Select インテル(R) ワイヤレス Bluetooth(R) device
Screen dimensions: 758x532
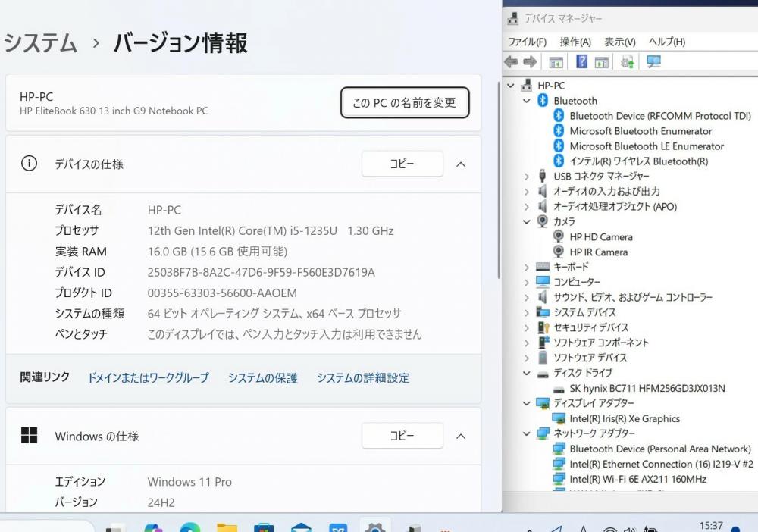(x=638, y=161)
